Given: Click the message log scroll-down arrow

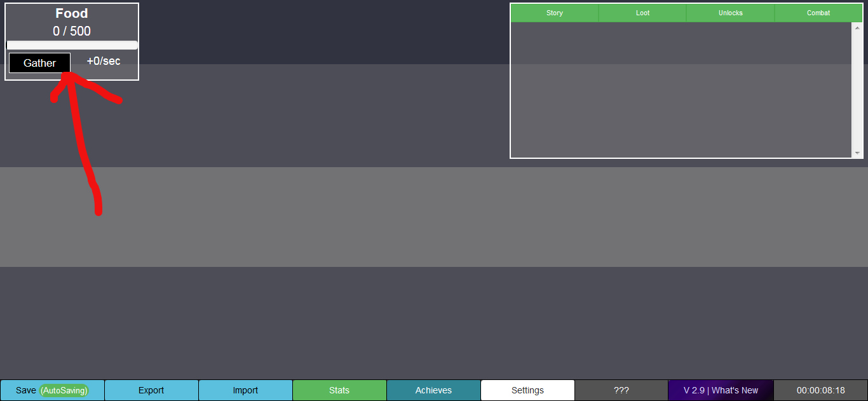Looking at the screenshot, I should point(857,153).
